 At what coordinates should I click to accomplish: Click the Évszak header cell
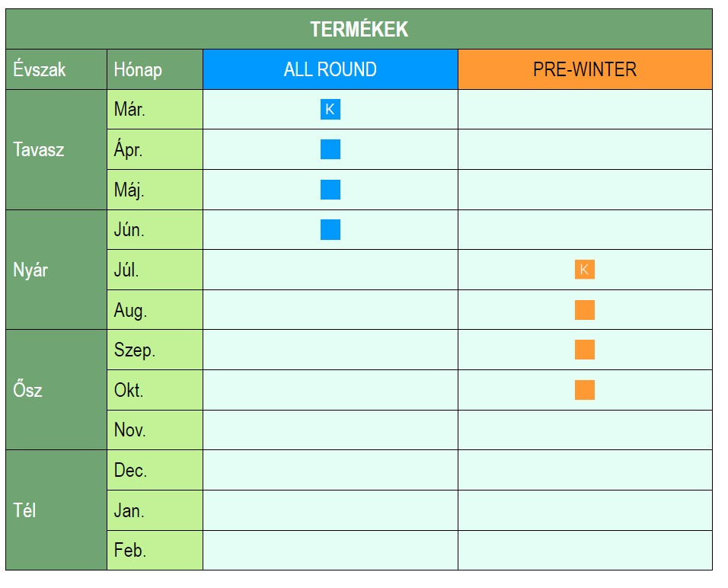click(x=56, y=69)
